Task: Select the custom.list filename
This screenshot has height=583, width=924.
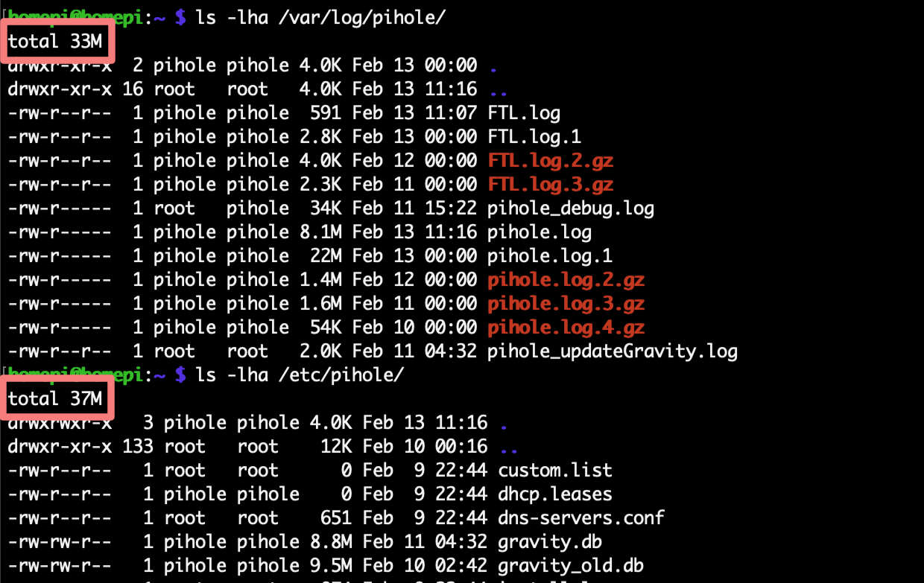Action: (555, 471)
